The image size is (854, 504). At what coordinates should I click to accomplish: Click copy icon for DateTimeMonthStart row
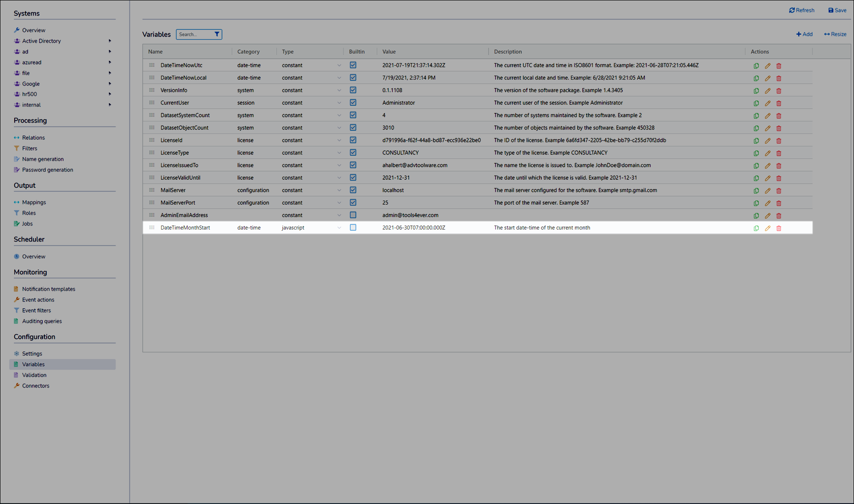coord(756,228)
